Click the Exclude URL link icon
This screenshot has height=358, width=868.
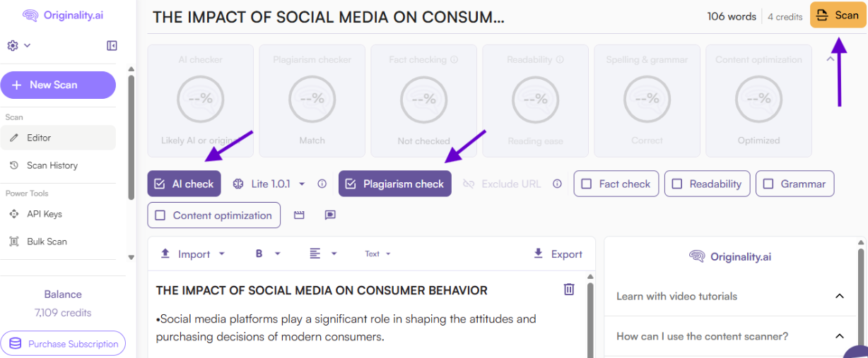point(469,184)
